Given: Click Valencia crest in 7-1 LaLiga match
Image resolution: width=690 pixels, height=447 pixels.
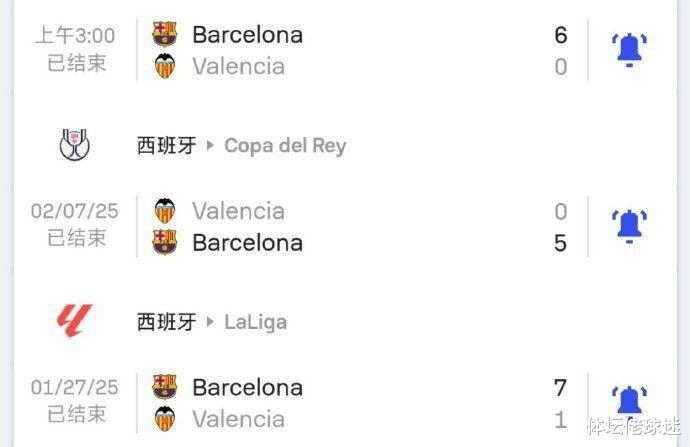Looking at the screenshot, I should click(x=165, y=419).
